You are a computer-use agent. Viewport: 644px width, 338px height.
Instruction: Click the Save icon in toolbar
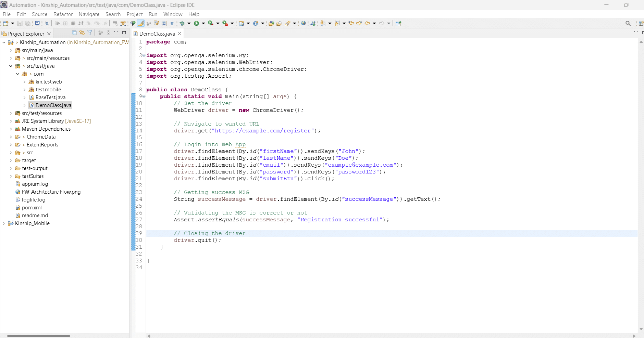[20, 23]
